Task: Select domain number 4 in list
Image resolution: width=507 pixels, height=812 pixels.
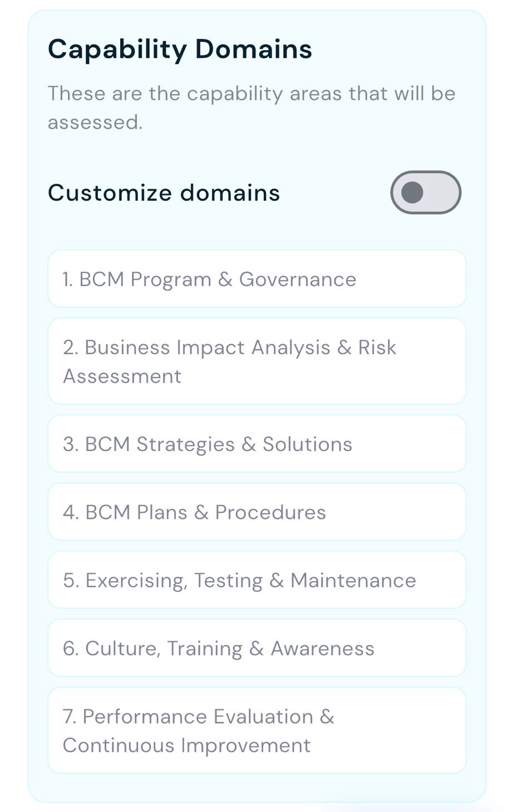Action: pos(257,512)
